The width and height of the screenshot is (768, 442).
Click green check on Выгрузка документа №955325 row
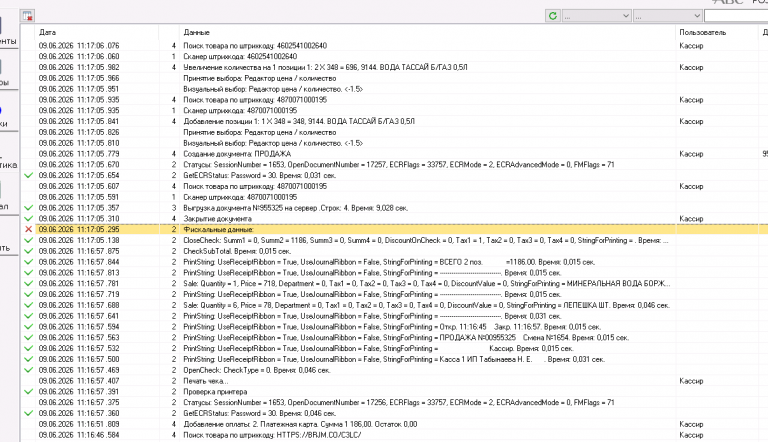[x=28, y=208]
